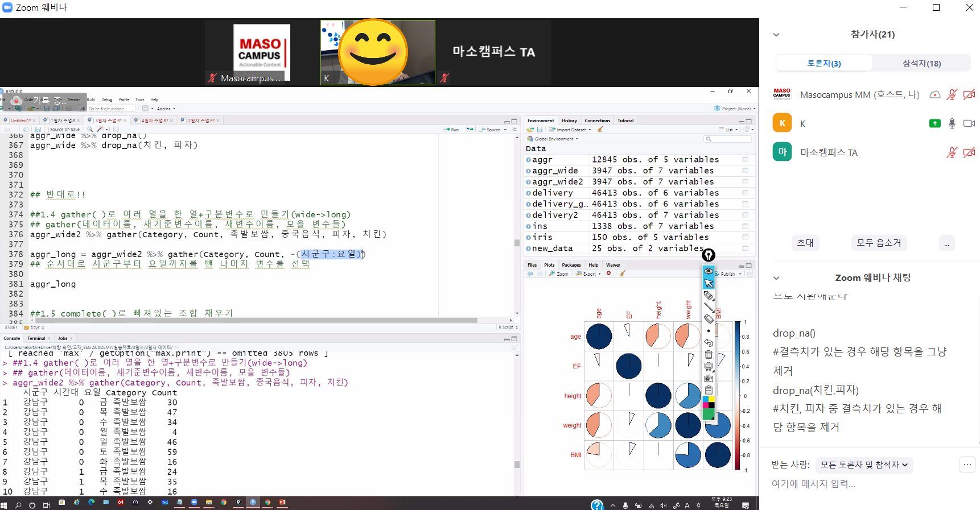This screenshot has width=980, height=510.
Task: Click the 모두 음소거 mute all button
Action: click(x=879, y=243)
